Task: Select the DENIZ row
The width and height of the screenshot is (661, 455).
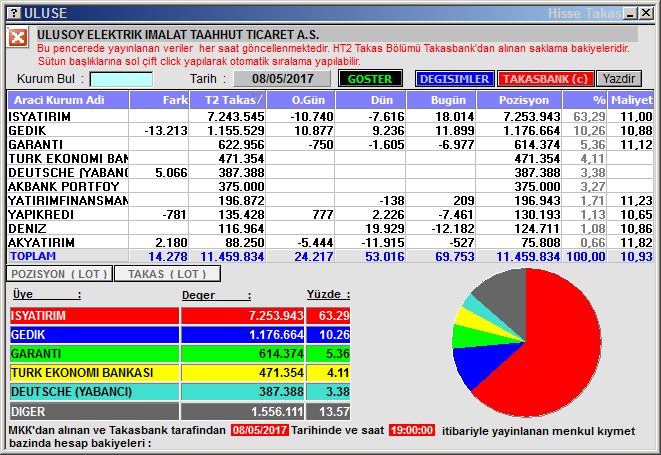Action: point(330,229)
